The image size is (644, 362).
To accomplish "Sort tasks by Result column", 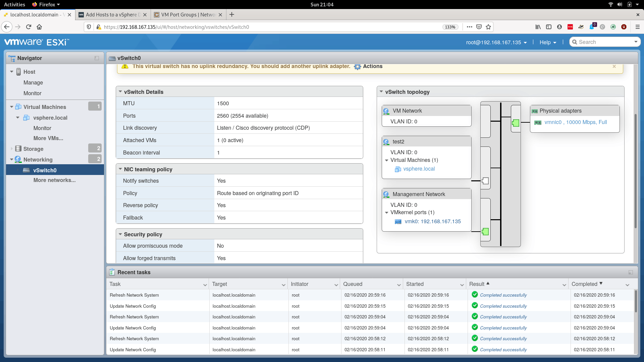I will [477, 284].
